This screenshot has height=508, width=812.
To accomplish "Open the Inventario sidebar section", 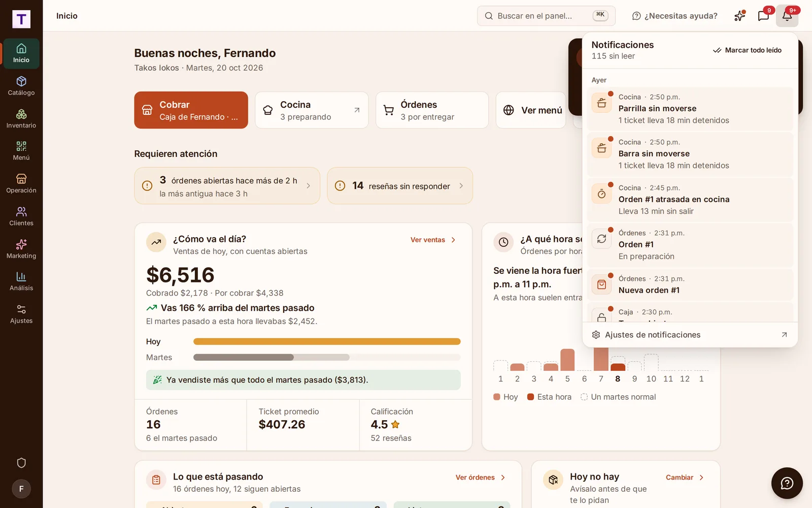I will [21, 119].
